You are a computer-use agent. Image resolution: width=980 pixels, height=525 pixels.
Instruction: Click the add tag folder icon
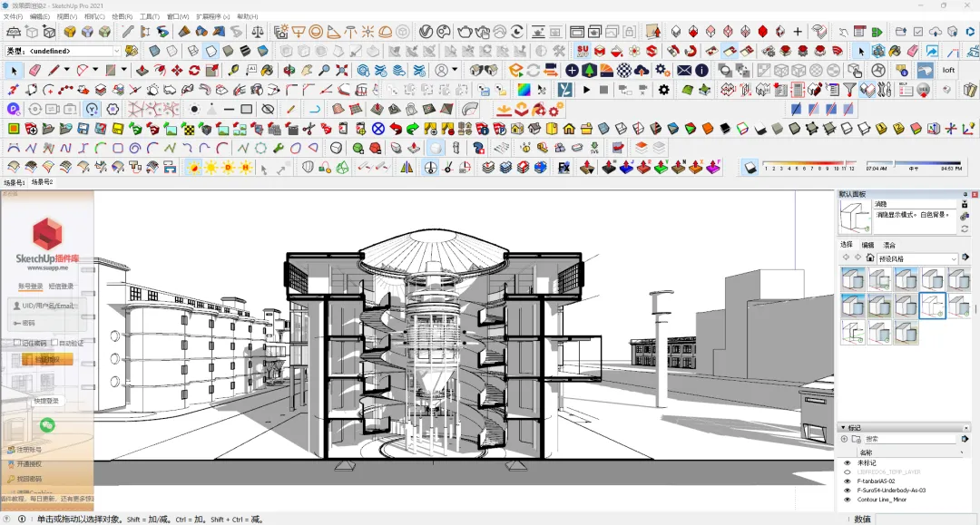click(857, 439)
